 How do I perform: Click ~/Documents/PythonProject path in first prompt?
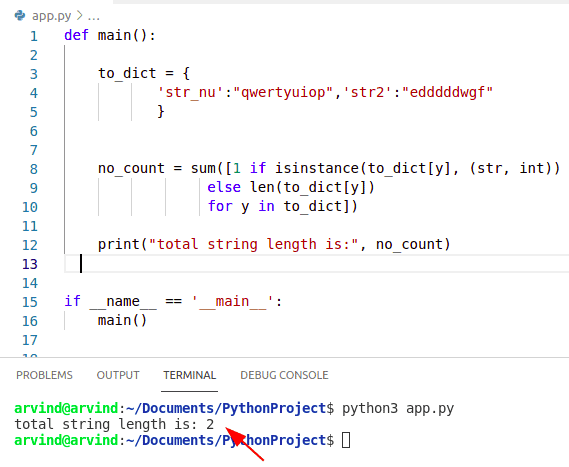click(226, 409)
